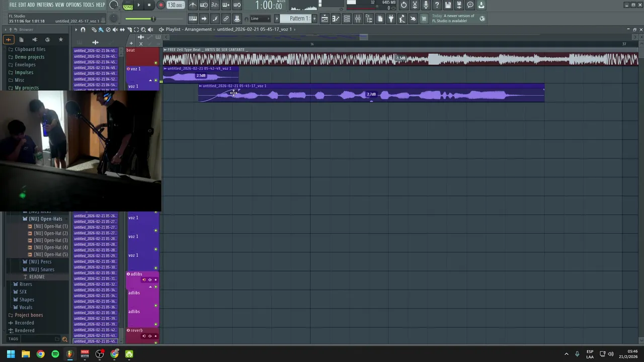Select the playlist Playback speaker tool
This screenshot has width=644, height=362.
coord(150,30)
